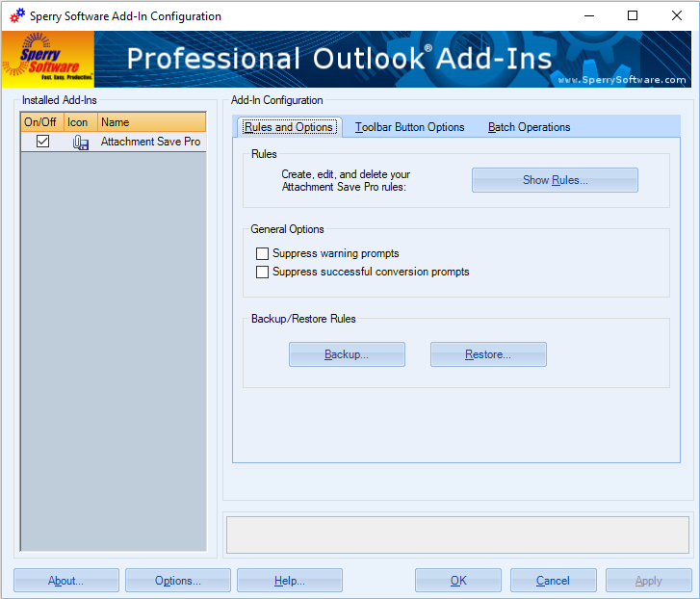700x599 pixels.
Task: Close the Add-In Configuration window
Action: pos(676,15)
